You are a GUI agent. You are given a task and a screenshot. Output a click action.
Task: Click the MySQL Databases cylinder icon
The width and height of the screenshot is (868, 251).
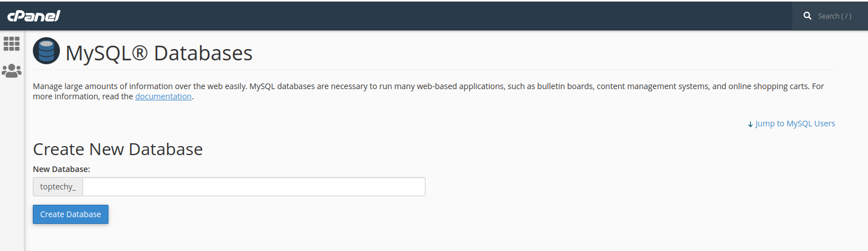[46, 51]
